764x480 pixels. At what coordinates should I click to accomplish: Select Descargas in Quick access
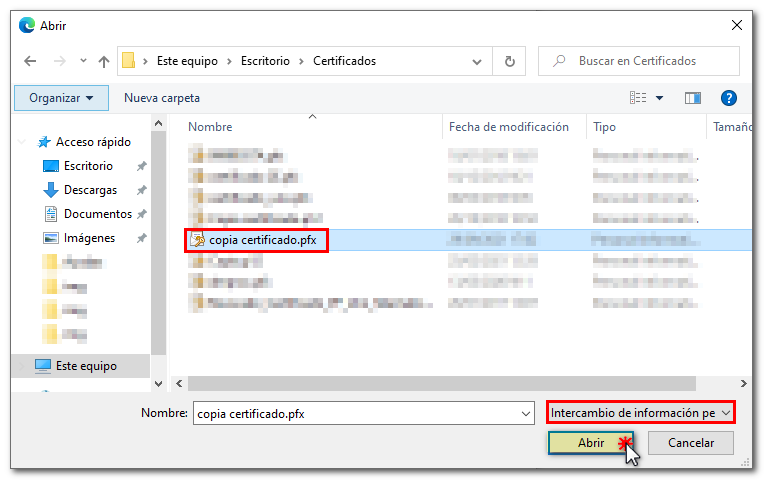pos(90,190)
